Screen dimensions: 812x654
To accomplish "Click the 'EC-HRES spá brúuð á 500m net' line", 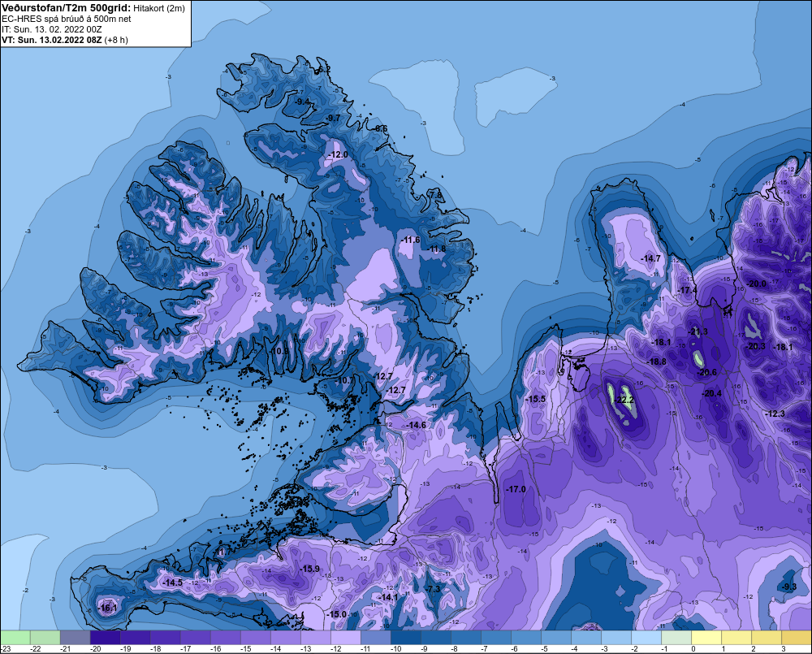I will (67, 19).
